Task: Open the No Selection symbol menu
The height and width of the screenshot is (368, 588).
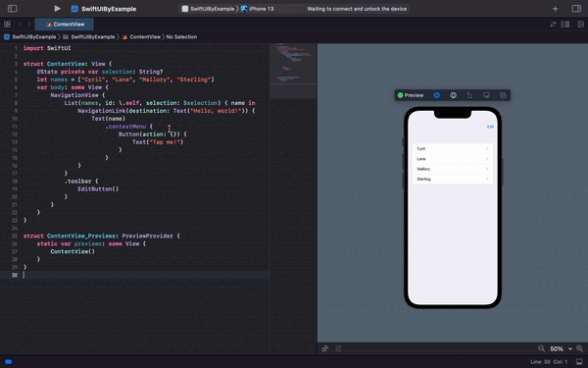Action: 181,37
